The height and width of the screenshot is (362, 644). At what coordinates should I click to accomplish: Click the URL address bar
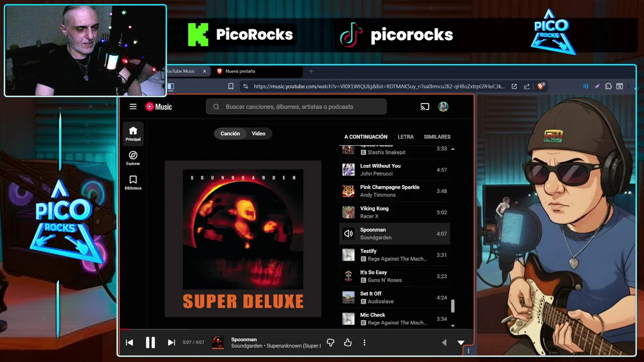[379, 86]
